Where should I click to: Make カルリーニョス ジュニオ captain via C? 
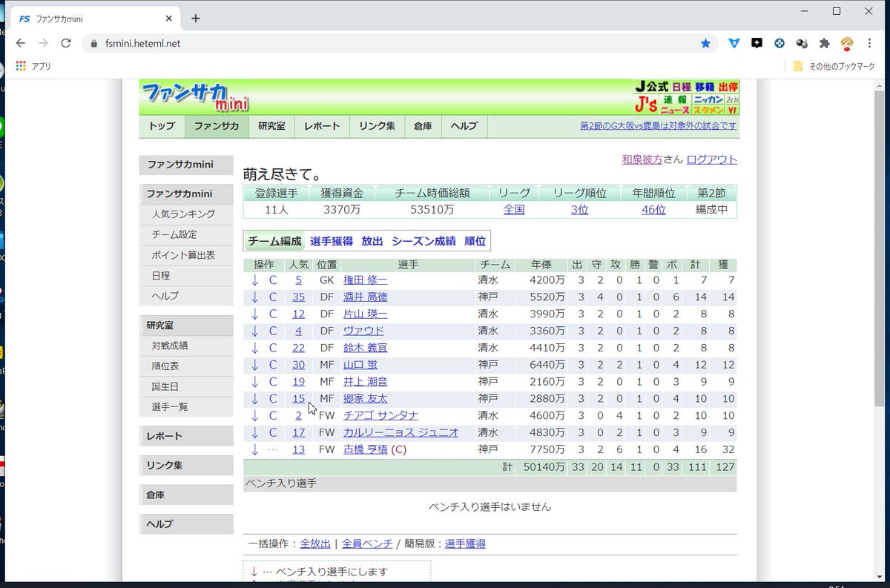click(x=273, y=432)
